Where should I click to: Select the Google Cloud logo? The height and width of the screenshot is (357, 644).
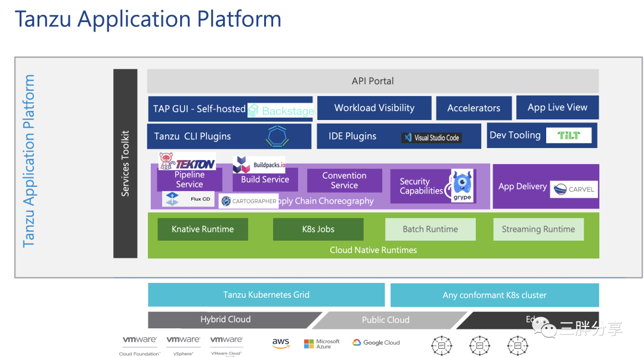(x=376, y=343)
